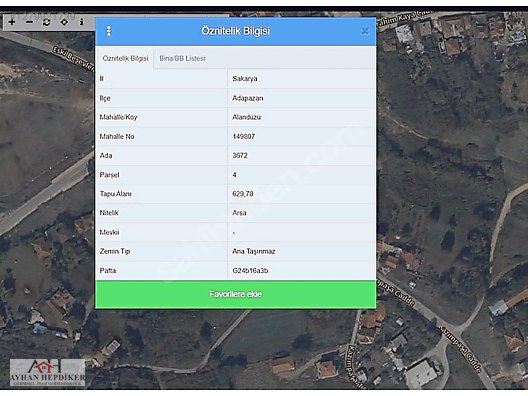
Task: Select the value Sakarya in the İl row
Action: tap(245, 79)
